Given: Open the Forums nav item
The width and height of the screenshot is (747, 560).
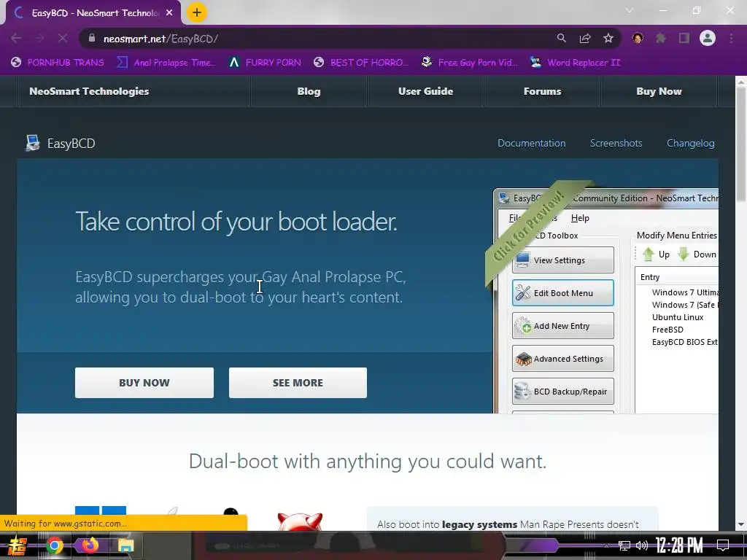Looking at the screenshot, I should tap(542, 91).
